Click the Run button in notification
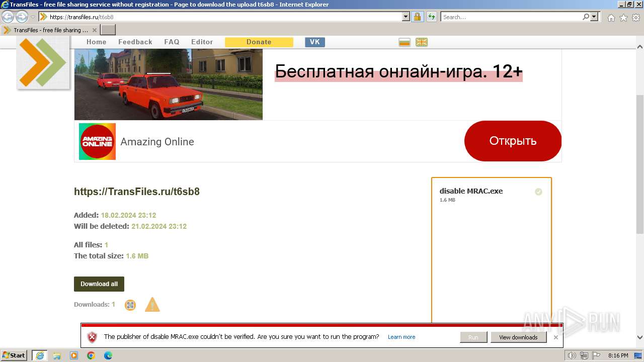 click(473, 337)
